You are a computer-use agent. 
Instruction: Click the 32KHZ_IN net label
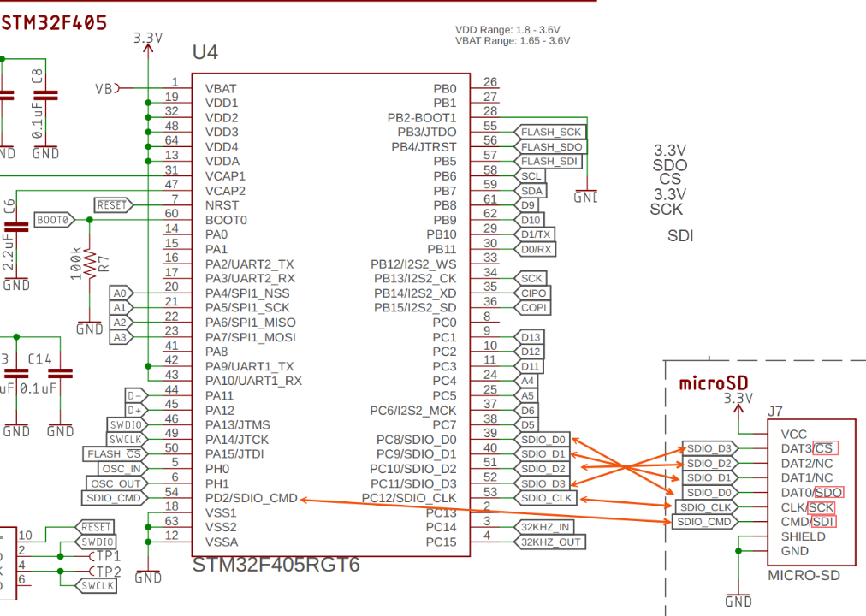pos(548,527)
